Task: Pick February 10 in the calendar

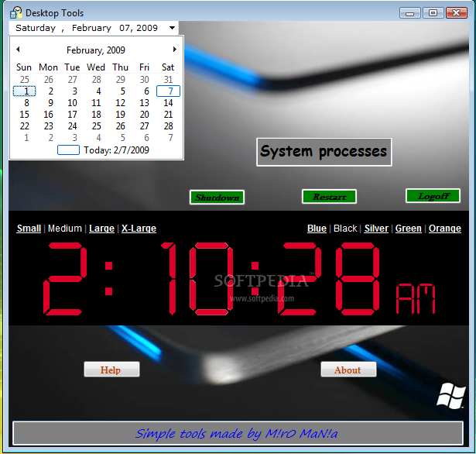Action: (72, 103)
